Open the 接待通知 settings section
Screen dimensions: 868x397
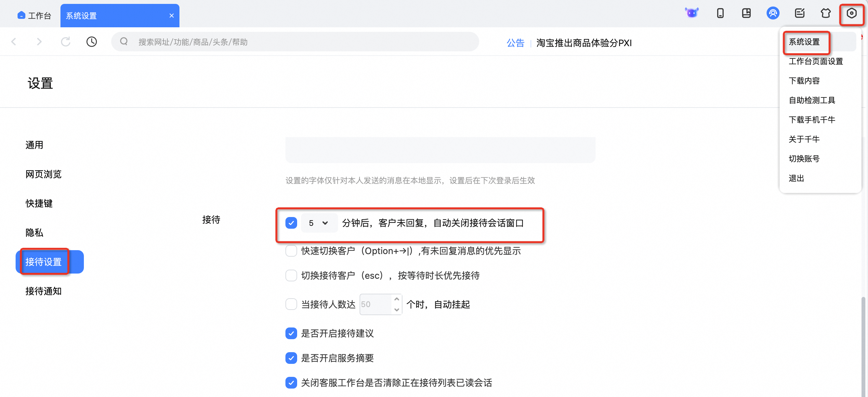coord(44,291)
